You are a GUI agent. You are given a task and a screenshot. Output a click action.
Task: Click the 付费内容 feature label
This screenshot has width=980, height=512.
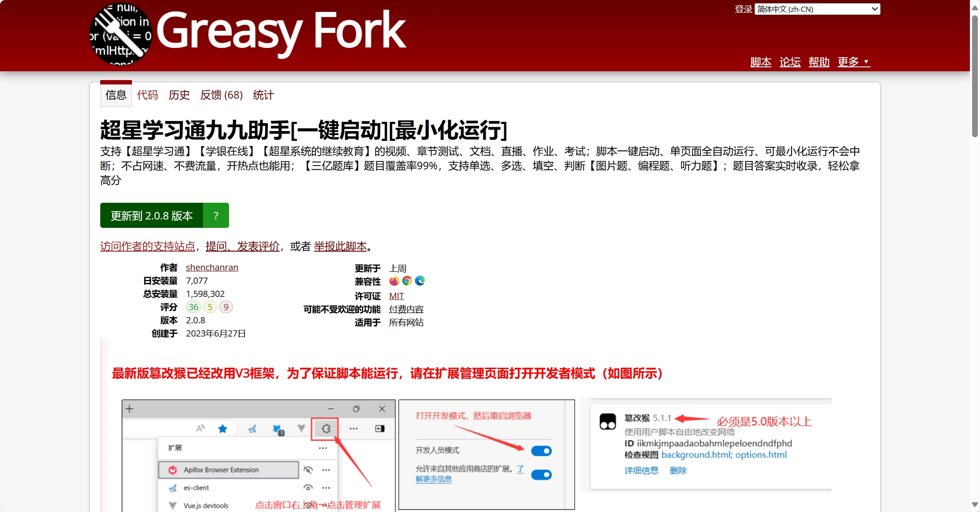pyautogui.click(x=406, y=309)
